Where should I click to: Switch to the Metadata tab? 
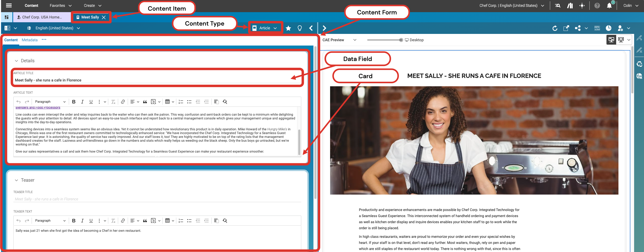tap(30, 40)
